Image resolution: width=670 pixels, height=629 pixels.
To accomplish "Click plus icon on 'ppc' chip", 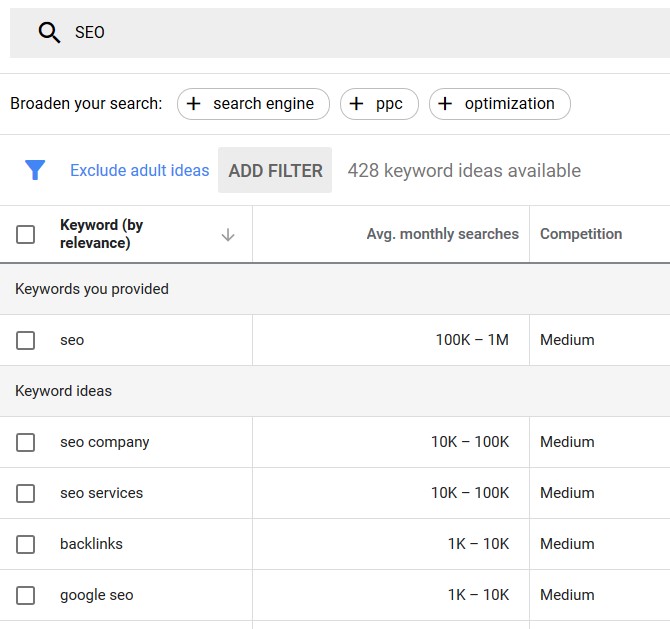I will (357, 104).
